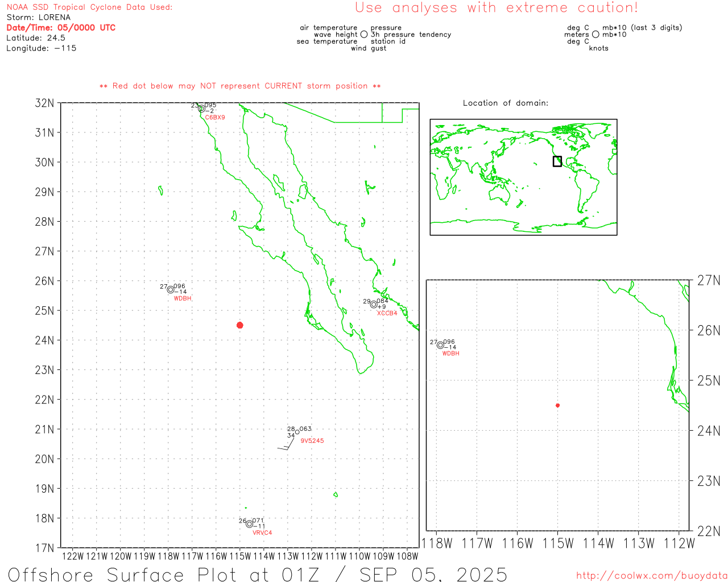This screenshot has width=728, height=582.
Task: Click the 'Longitude: -115' text
Action: point(42,48)
